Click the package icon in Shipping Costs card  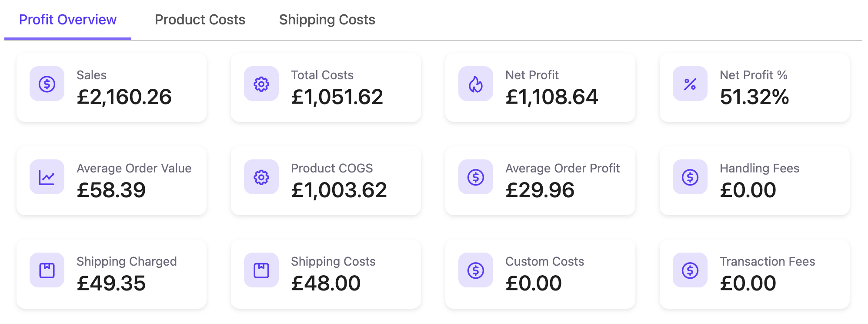pos(261,270)
